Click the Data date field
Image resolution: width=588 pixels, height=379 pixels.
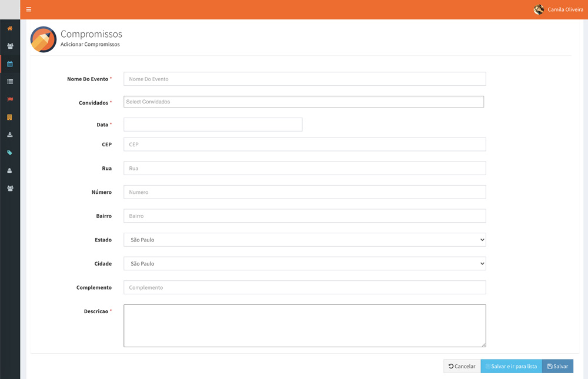coord(213,125)
